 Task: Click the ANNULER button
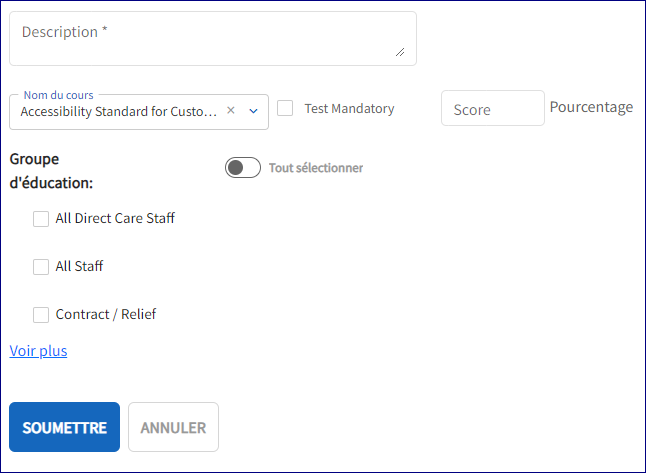(x=173, y=427)
